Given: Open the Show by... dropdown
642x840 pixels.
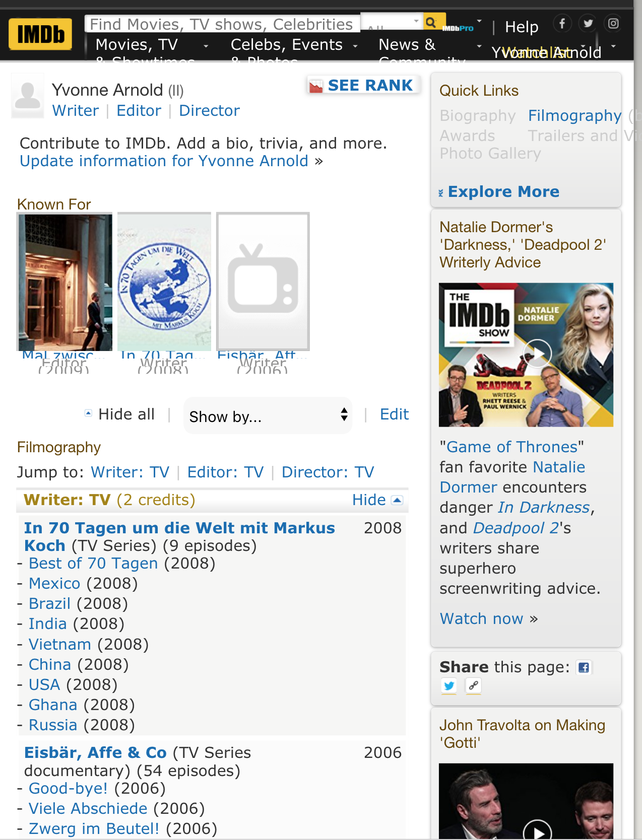Looking at the screenshot, I should 268,415.
